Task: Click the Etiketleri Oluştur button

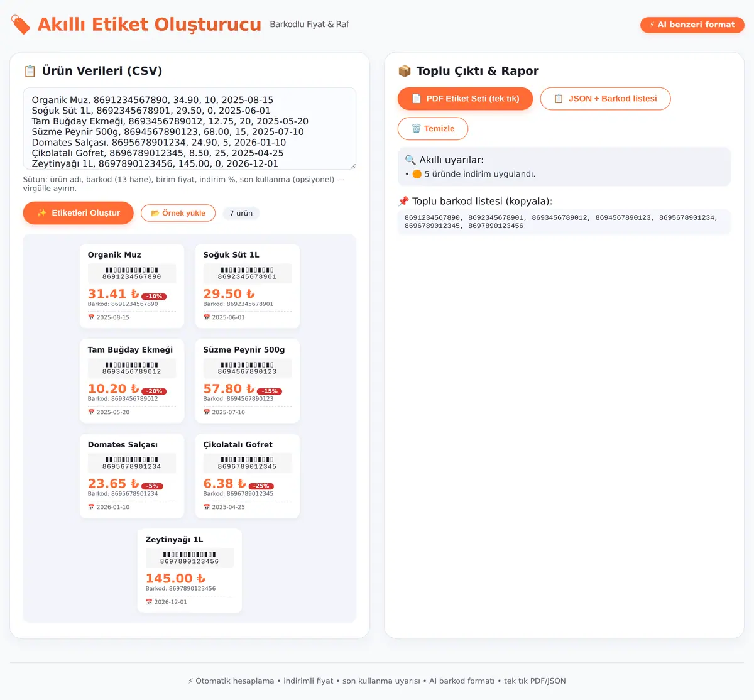Action: 79,213
